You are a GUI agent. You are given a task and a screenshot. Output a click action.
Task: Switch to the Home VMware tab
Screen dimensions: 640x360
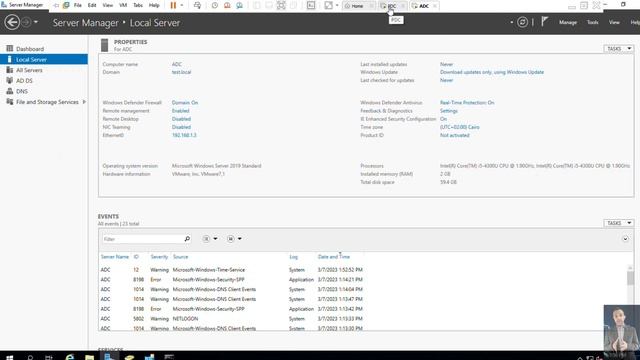tap(359, 6)
